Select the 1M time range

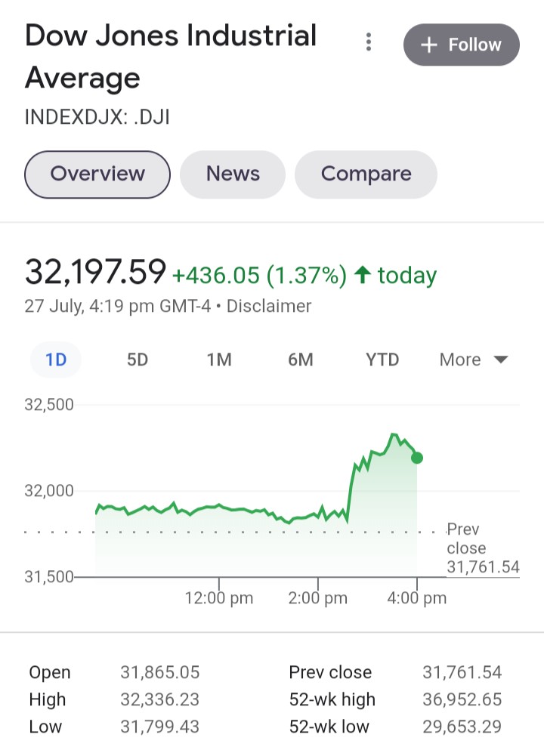tap(219, 359)
